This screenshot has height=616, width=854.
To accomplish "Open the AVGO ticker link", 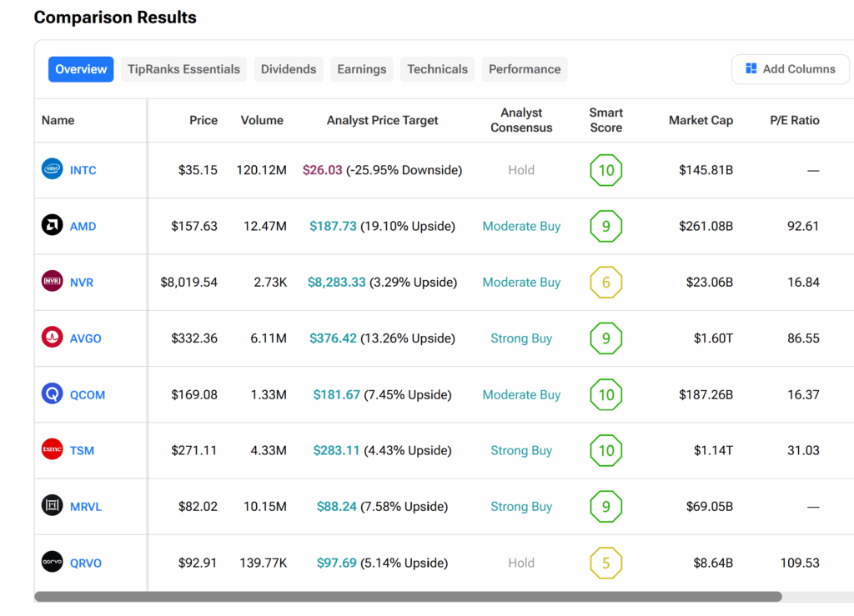I will coord(86,338).
